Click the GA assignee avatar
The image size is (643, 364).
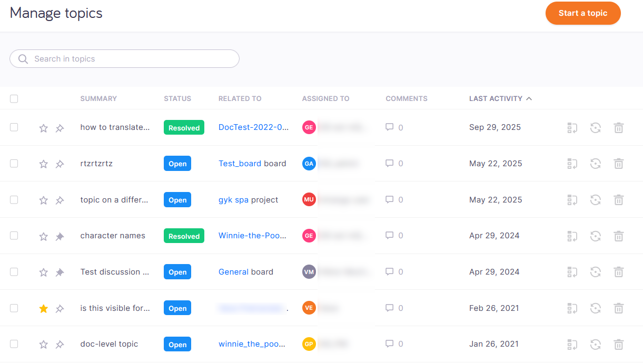(309, 164)
